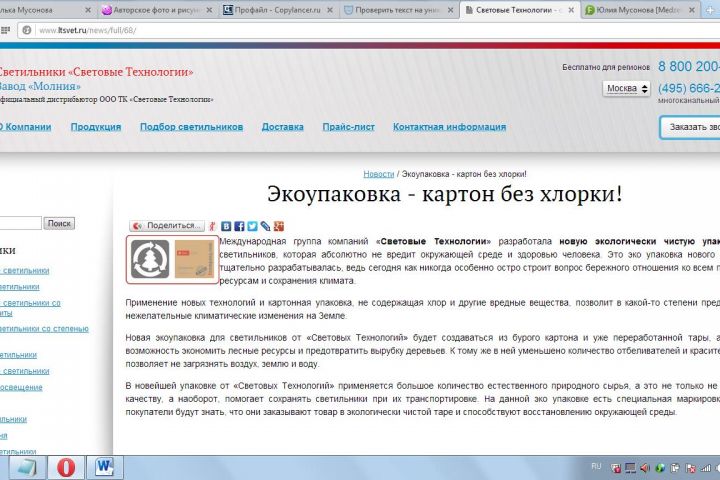The width and height of the screenshot is (720, 480).
Task: Click the Поиск search button
Action: coord(59,224)
